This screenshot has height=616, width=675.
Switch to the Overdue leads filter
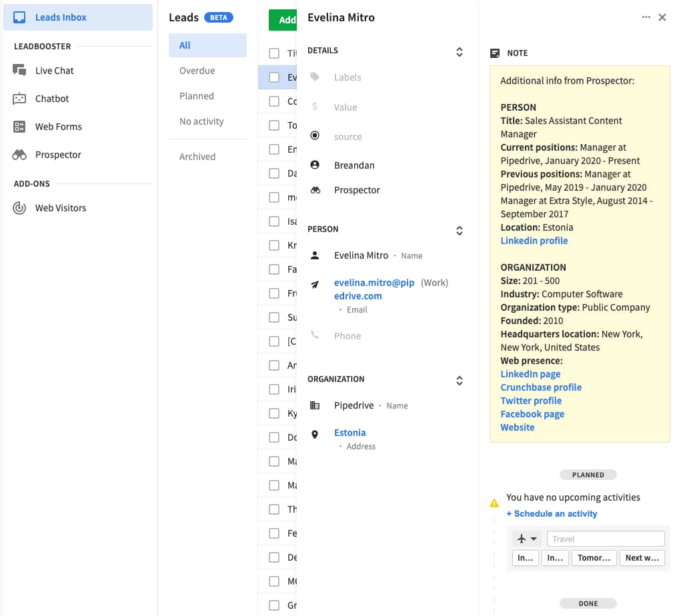point(198,70)
